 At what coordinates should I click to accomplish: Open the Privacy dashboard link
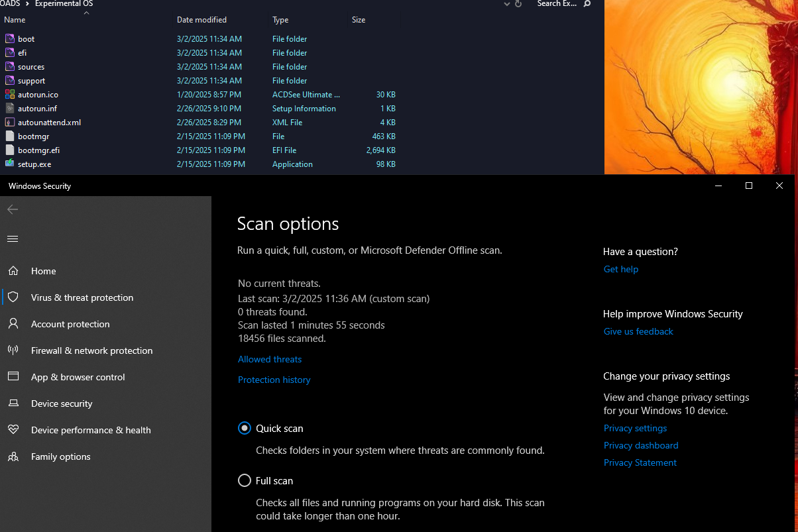pyautogui.click(x=641, y=445)
